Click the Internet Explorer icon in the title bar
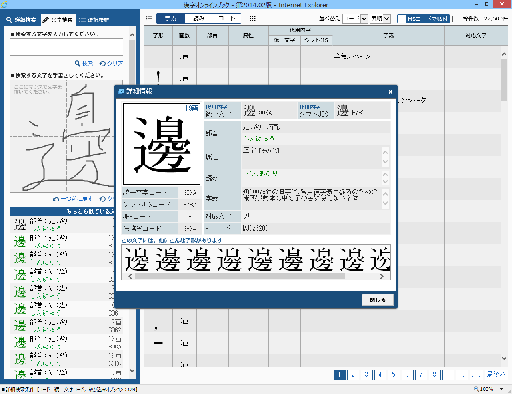 4,4
